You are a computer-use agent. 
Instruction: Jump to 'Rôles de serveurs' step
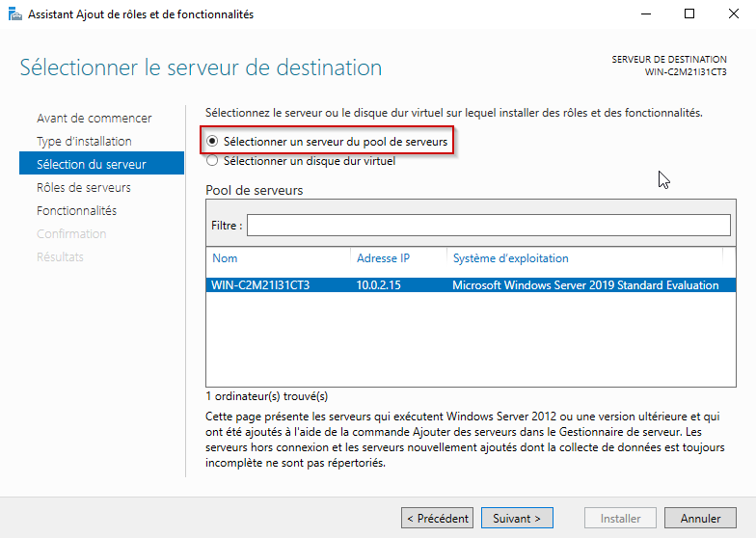[83, 187]
